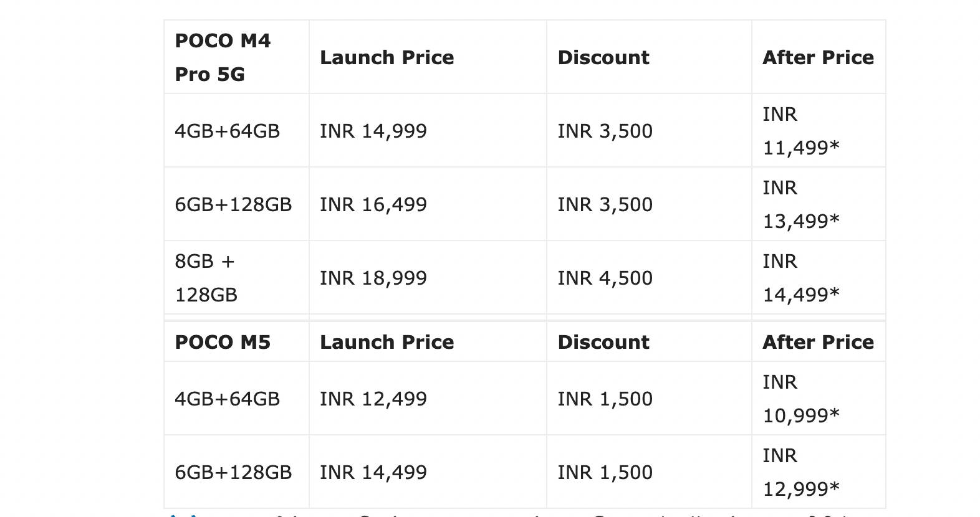Click the INR 12,499 launch price
Image resolution: width=980 pixels, height=517 pixels.
coord(373,399)
